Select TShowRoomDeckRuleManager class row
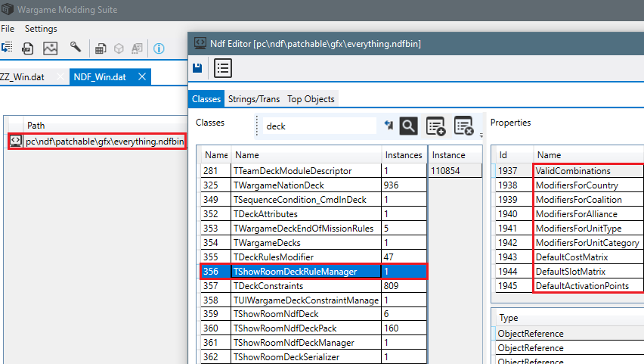Image resolution: width=644 pixels, height=364 pixels. point(314,272)
